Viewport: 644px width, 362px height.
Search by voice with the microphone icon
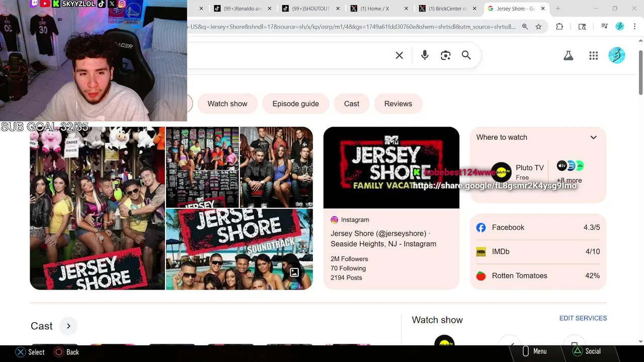[x=425, y=55]
